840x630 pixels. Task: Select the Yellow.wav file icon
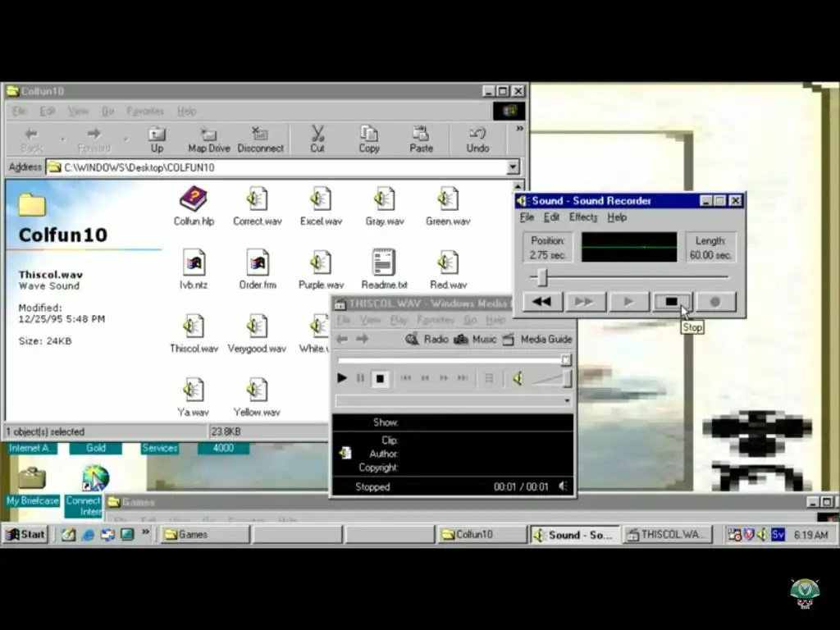tap(257, 390)
